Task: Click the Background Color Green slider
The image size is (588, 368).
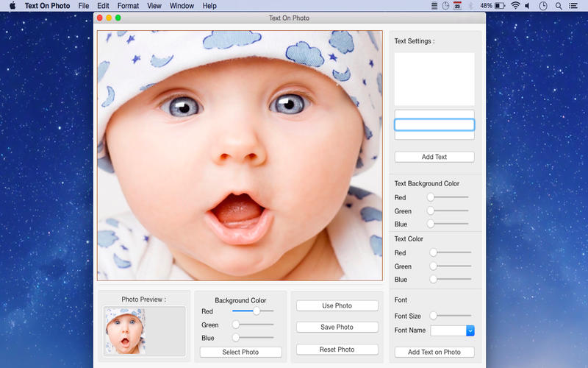Action: (253, 325)
